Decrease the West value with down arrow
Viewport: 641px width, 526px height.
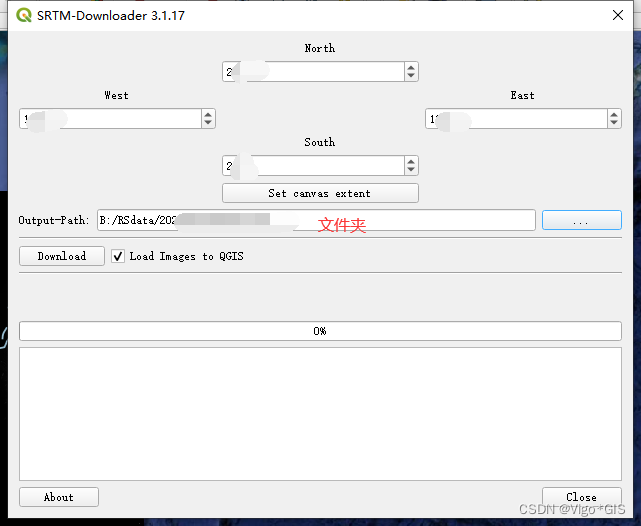(x=208, y=123)
